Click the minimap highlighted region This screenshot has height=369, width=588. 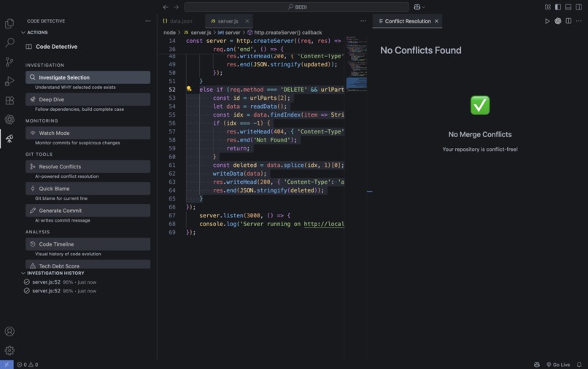coord(356,84)
